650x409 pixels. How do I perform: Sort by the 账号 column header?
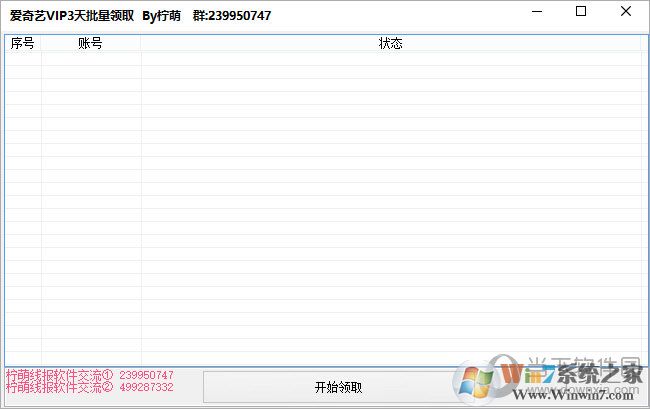(91, 43)
